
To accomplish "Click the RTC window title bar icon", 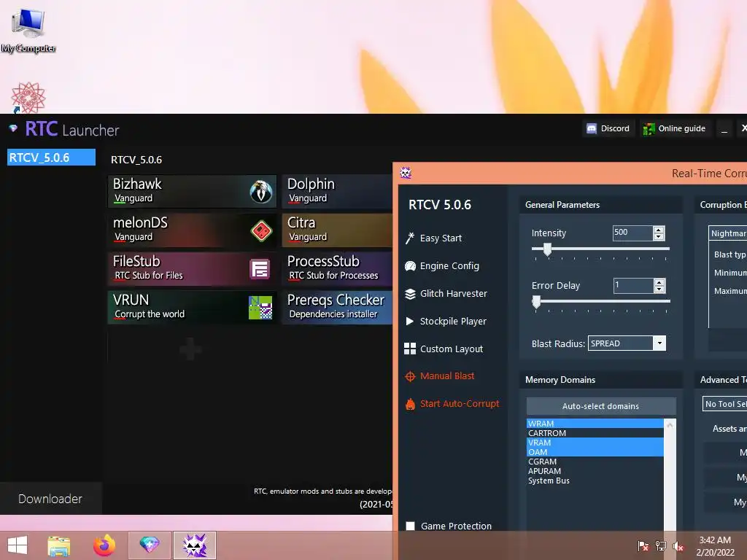I will pyautogui.click(x=406, y=173).
